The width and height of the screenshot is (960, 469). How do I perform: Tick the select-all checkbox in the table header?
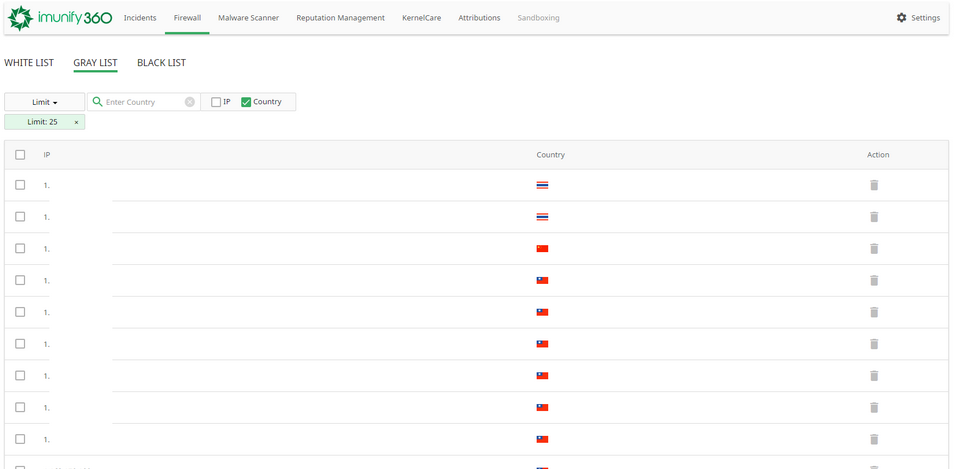click(20, 155)
